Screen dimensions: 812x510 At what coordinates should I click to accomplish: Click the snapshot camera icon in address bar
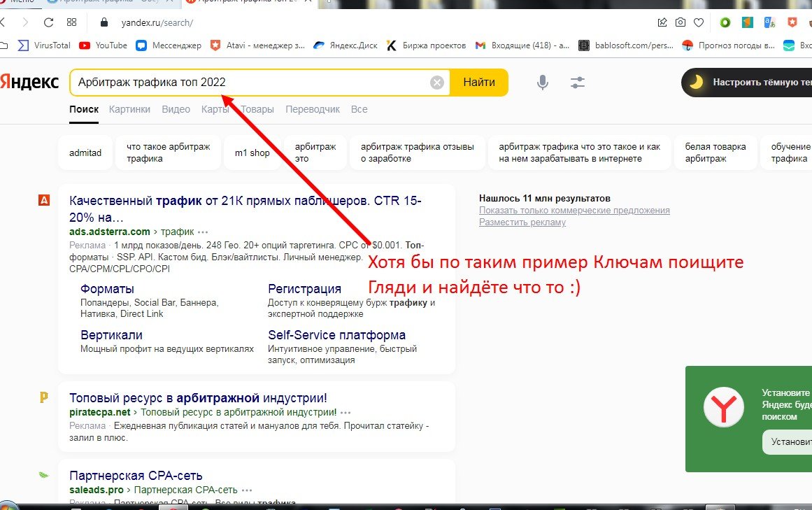coord(681,22)
